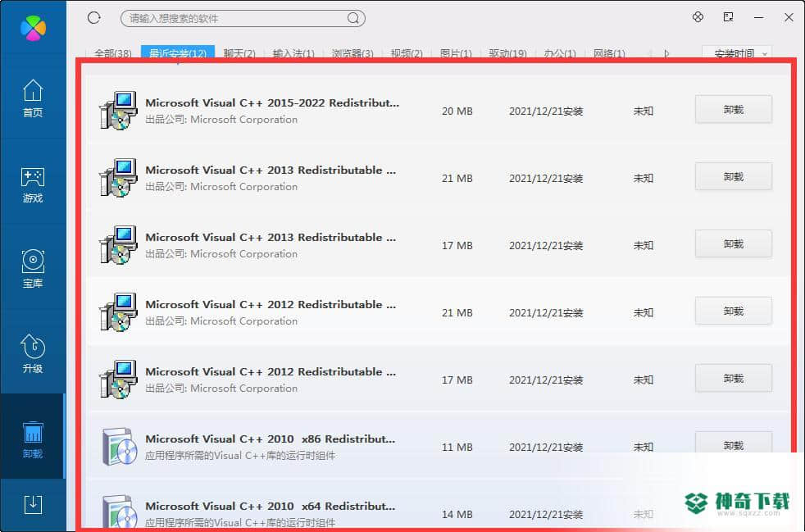Select the Visual C++ 2013 name in the 17 MB row

pos(271,237)
